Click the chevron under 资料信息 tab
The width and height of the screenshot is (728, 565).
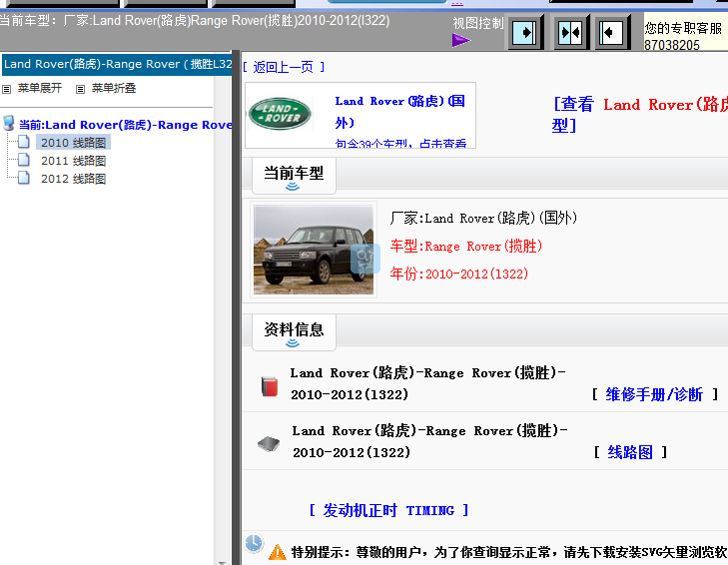[293, 343]
